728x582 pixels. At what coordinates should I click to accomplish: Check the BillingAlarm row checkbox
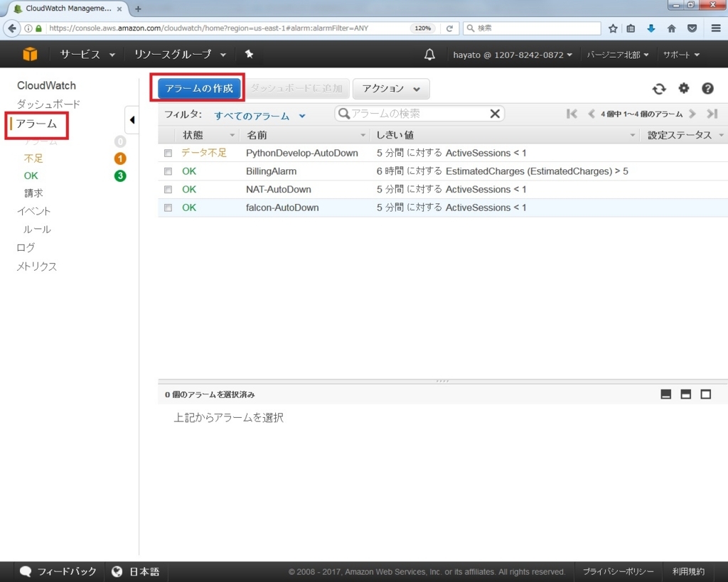coord(168,171)
